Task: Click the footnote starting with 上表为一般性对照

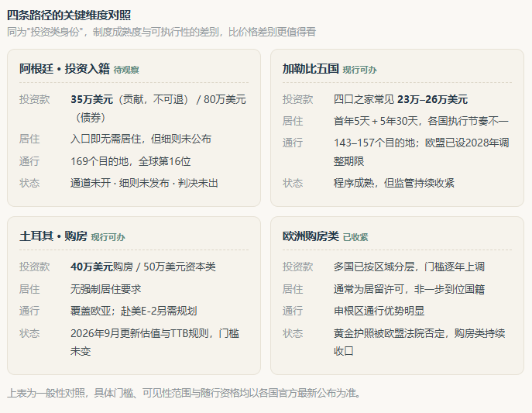Action: point(184,394)
